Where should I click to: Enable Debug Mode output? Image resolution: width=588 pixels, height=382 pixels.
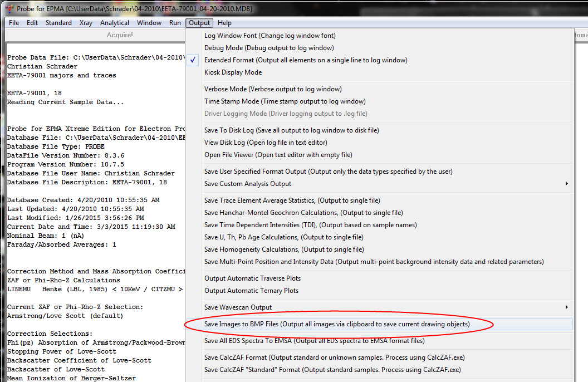(x=269, y=48)
